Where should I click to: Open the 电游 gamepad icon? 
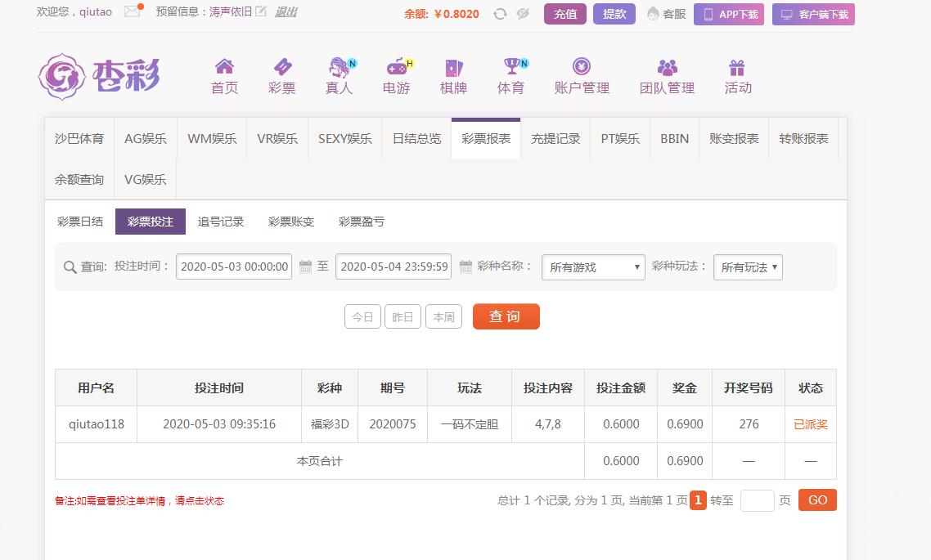[x=397, y=67]
